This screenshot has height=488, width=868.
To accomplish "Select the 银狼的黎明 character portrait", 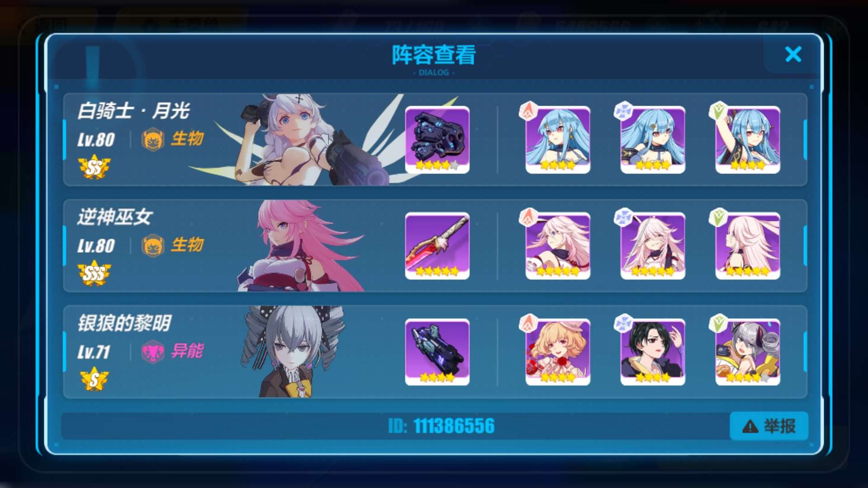I will tap(294, 352).
